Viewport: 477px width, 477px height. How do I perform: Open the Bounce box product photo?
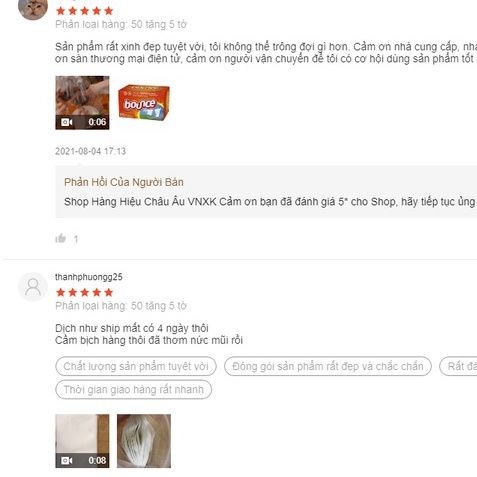coord(144,103)
